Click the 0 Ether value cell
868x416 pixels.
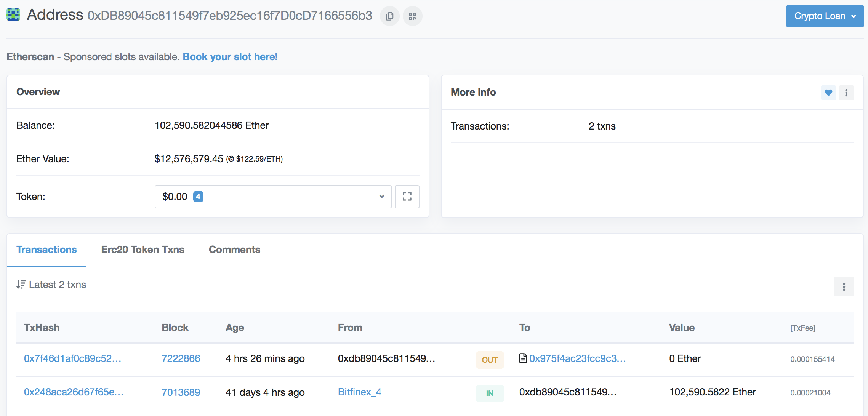685,358
